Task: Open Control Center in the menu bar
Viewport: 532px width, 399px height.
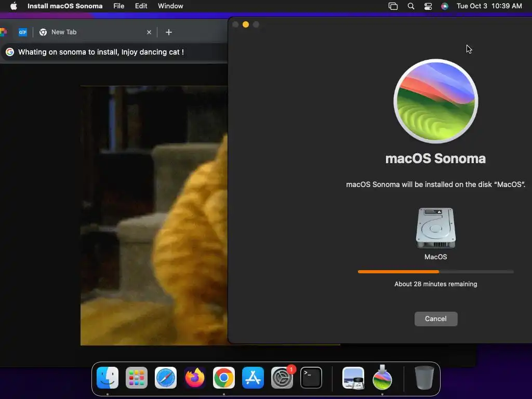Action: [x=428, y=6]
